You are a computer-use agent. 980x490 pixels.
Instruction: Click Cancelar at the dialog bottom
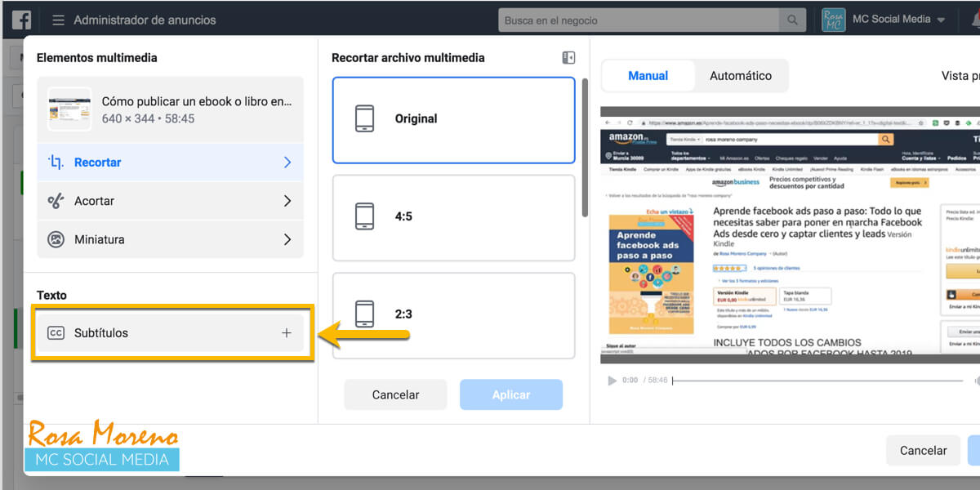[923, 451]
